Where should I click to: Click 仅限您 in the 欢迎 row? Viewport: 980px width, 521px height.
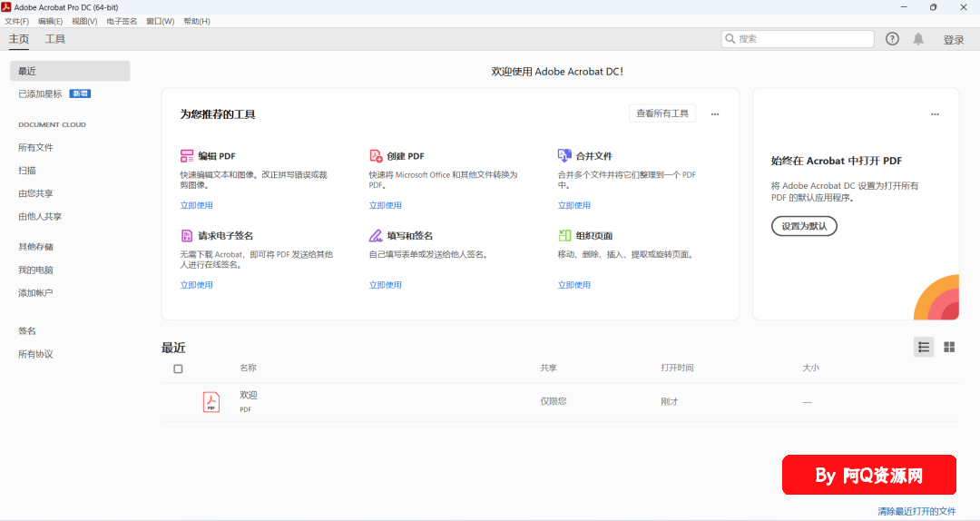click(554, 401)
